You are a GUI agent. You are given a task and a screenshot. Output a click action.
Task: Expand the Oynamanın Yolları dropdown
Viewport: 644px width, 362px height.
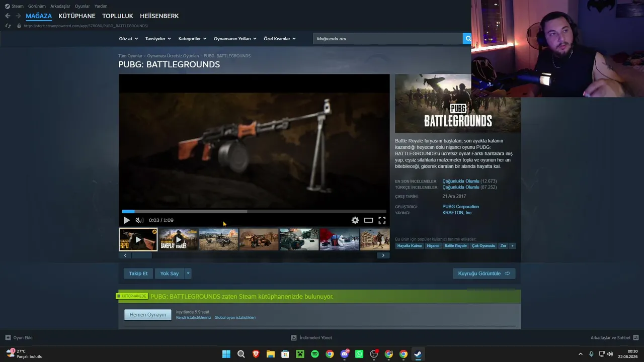point(235,39)
